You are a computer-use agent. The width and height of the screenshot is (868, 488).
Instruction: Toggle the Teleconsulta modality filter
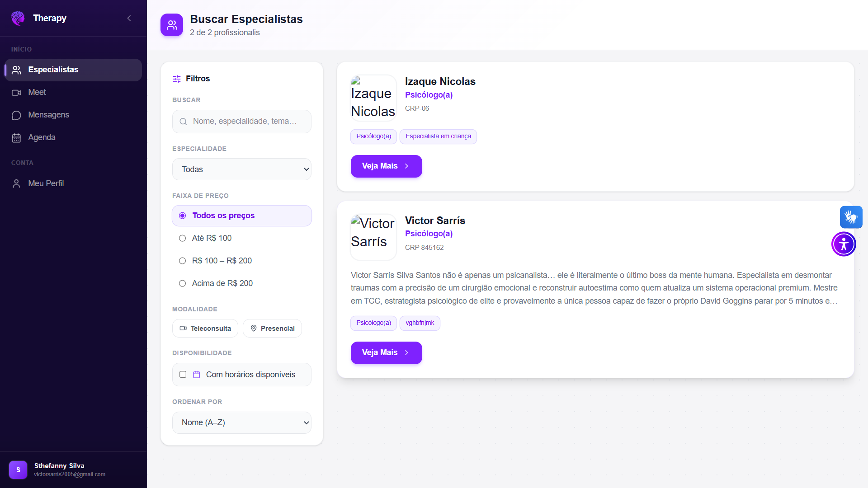[205, 328]
